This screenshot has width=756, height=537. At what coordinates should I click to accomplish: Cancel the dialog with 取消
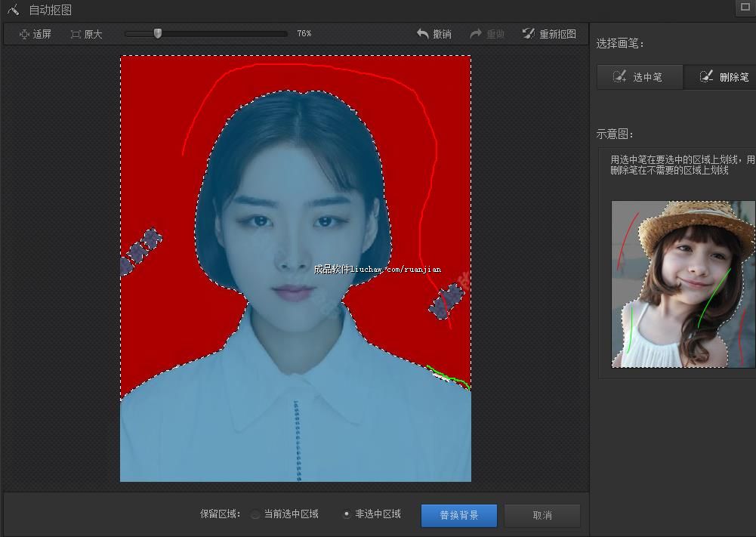click(542, 515)
